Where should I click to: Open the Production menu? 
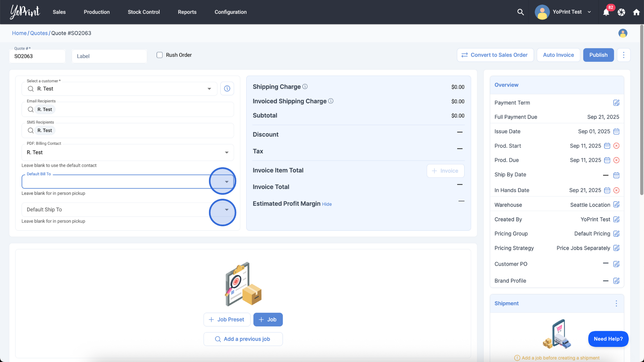pos(97,12)
